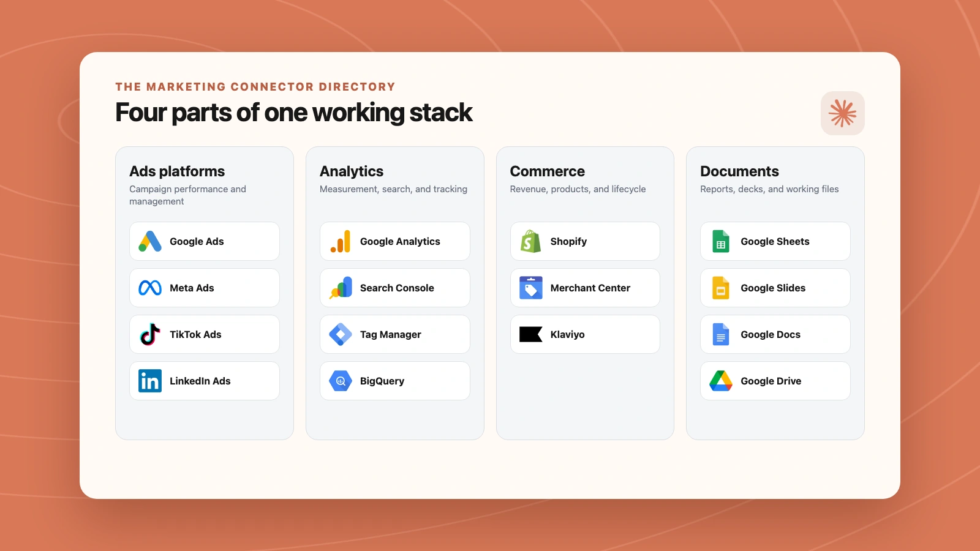This screenshot has width=980, height=551.
Task: Select the Google Analytics label
Action: tap(400, 241)
